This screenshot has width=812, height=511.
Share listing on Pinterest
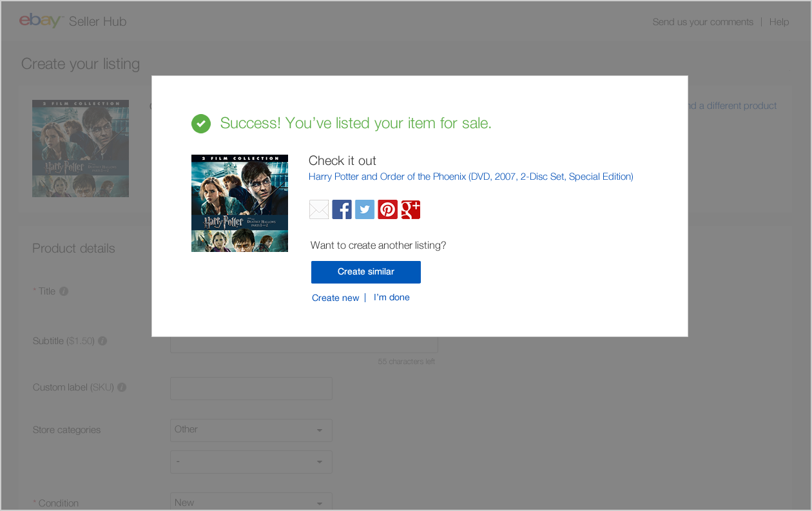(387, 209)
